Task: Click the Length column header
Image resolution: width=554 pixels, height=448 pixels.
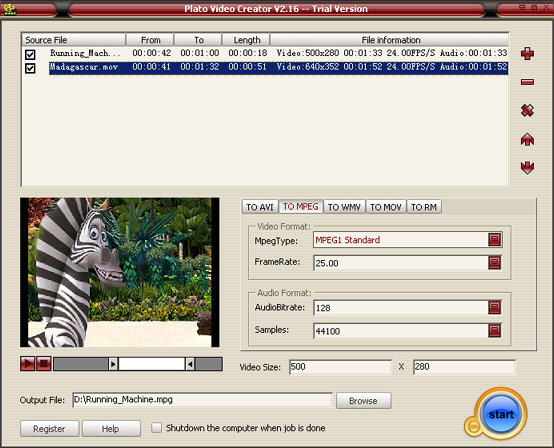Action: point(246,40)
